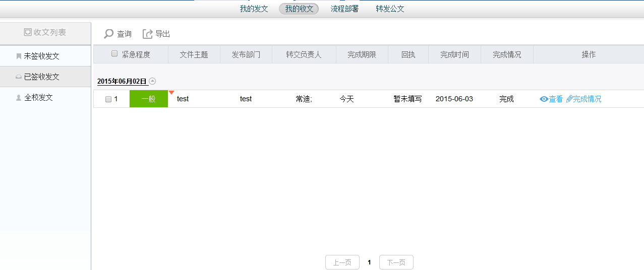Click the eye icon beside 查看
Screen dimensions: 644x270
click(x=544, y=99)
